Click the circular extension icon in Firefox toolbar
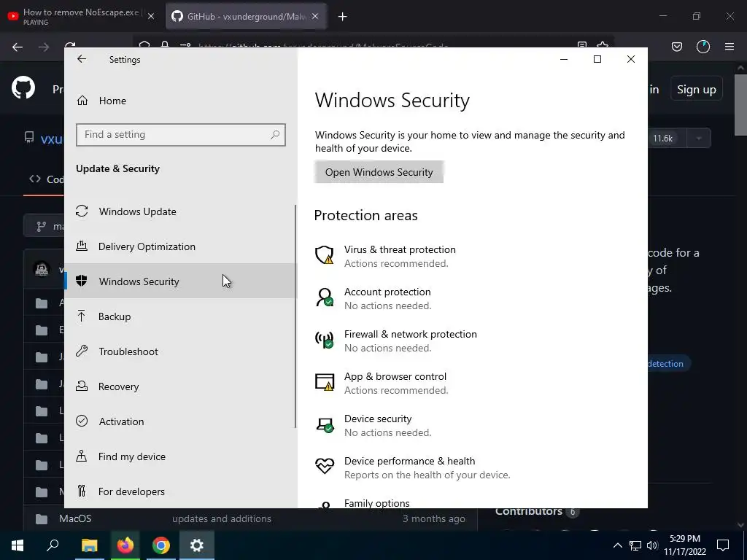 coord(703,47)
